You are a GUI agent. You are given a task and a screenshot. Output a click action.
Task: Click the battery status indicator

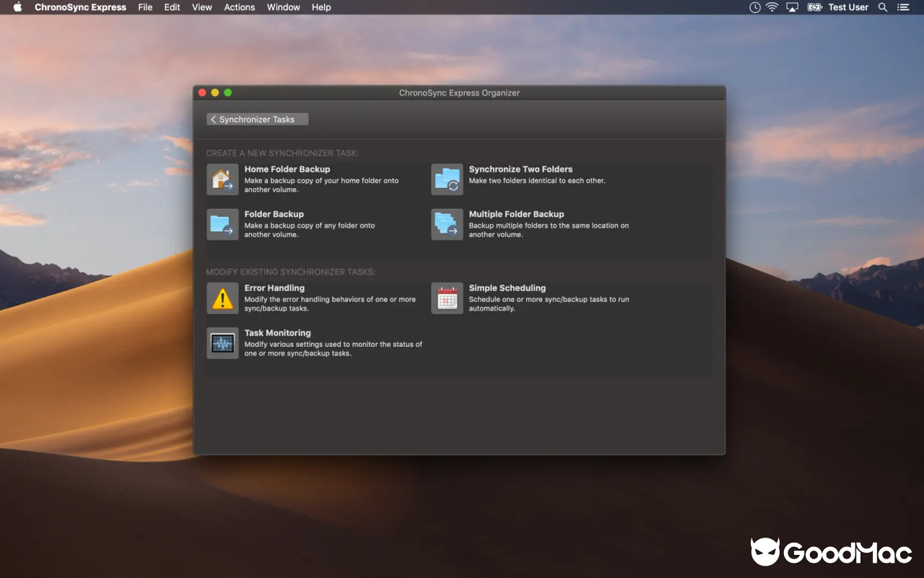click(814, 7)
